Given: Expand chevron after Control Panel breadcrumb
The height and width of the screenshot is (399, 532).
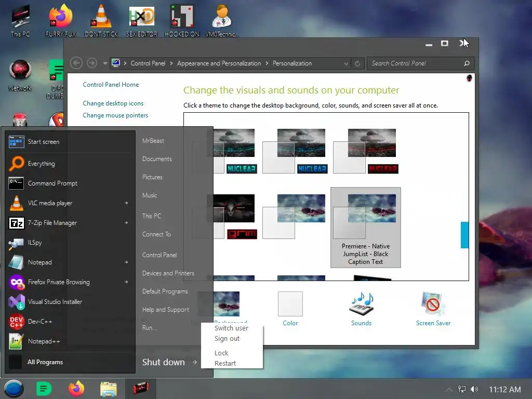Looking at the screenshot, I should click(x=171, y=63).
